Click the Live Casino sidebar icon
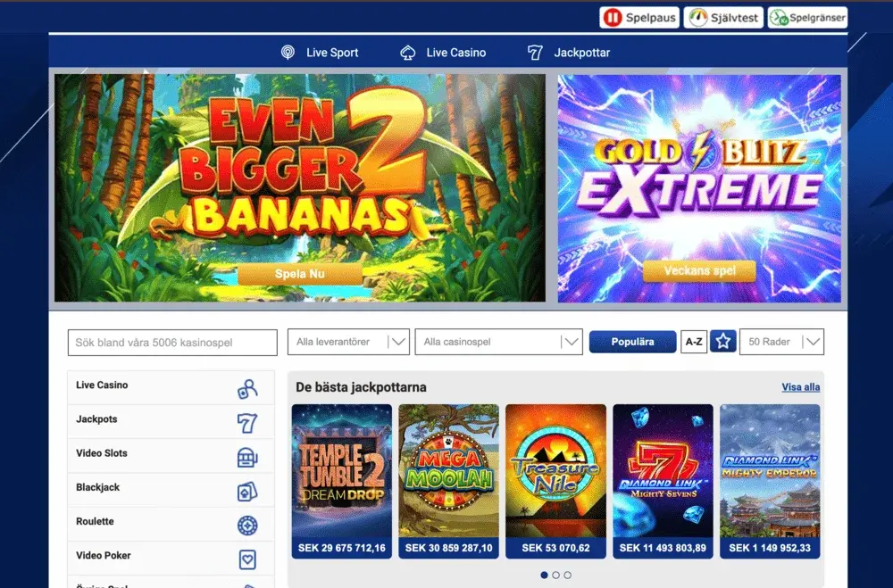893x588 pixels. [247, 388]
